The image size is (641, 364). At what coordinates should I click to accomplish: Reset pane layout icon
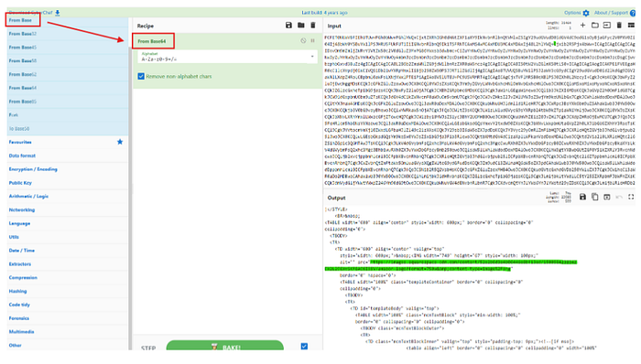[x=631, y=26]
